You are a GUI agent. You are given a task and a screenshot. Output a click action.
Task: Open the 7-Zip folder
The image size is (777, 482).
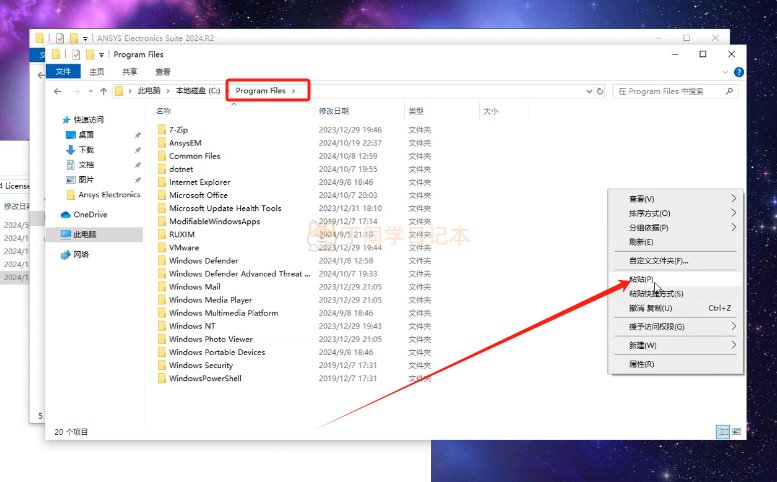click(178, 130)
